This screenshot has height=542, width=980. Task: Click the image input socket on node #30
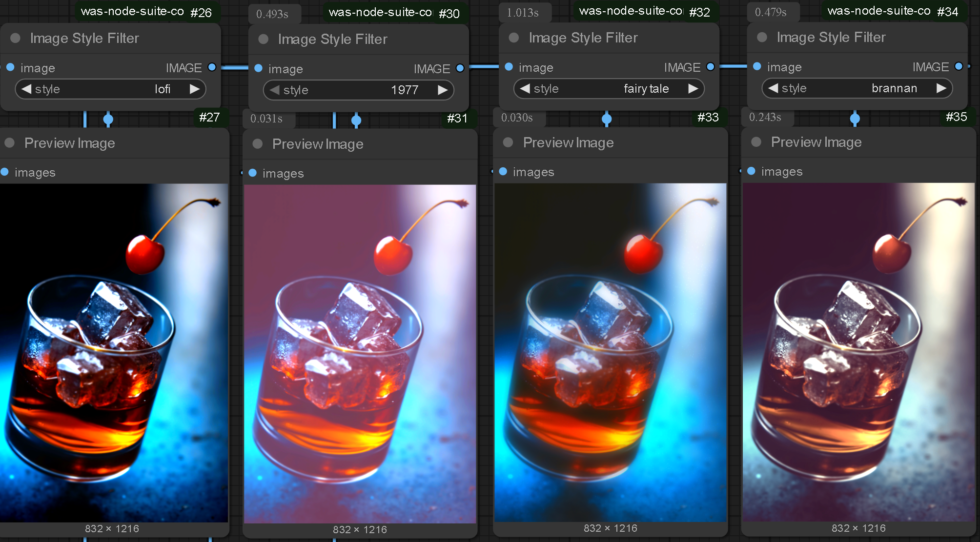[x=259, y=68]
